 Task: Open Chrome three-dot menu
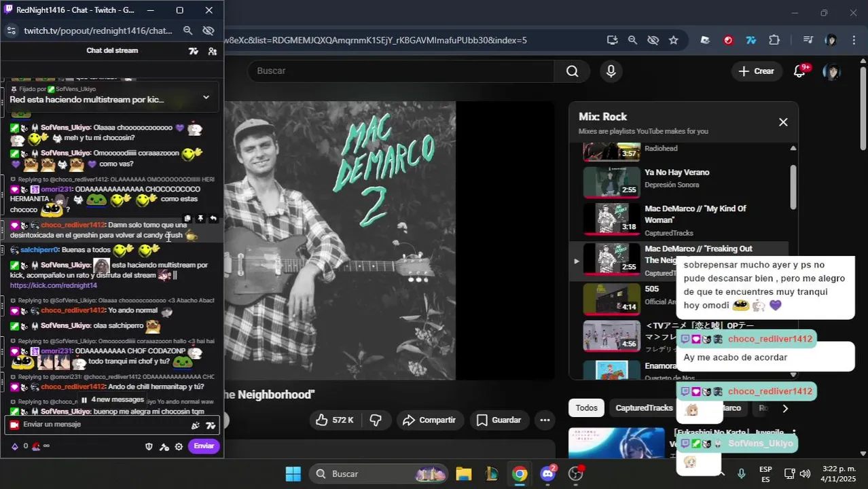[853, 40]
